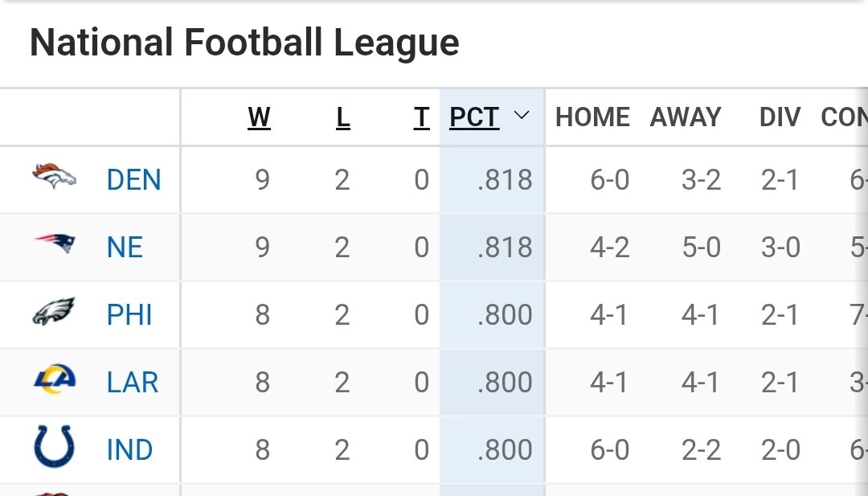868x496 pixels.
Task: Sort by PCT column header
Action: (474, 117)
